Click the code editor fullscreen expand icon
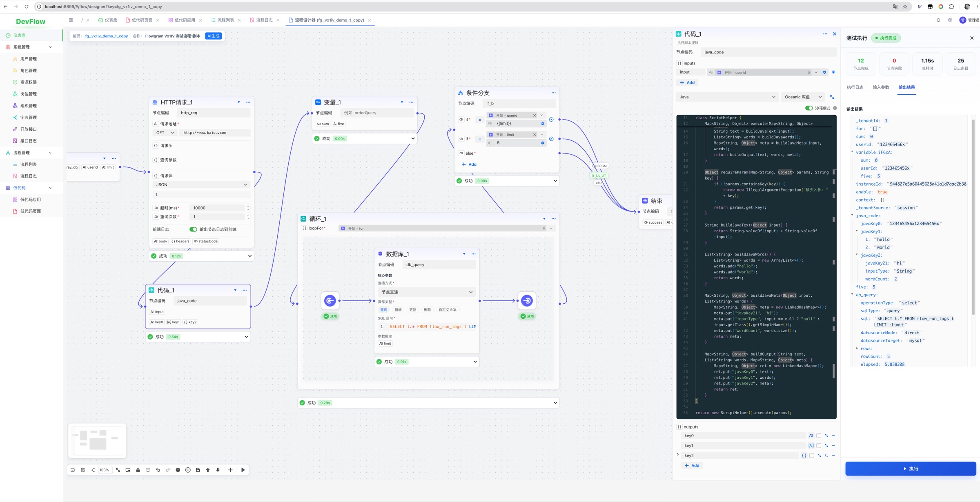This screenshot has height=502, width=980. coord(832,97)
